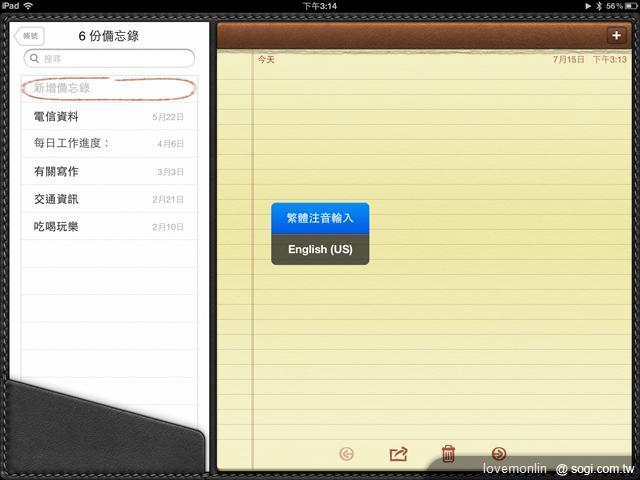Tap the 今天 label on the note
The width and height of the screenshot is (640, 480).
point(266,60)
